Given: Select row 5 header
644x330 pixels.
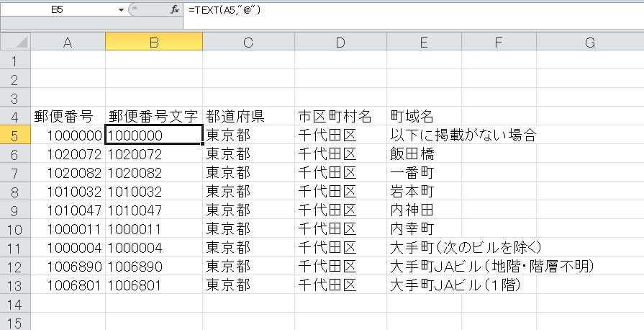Looking at the screenshot, I should click(15, 135).
